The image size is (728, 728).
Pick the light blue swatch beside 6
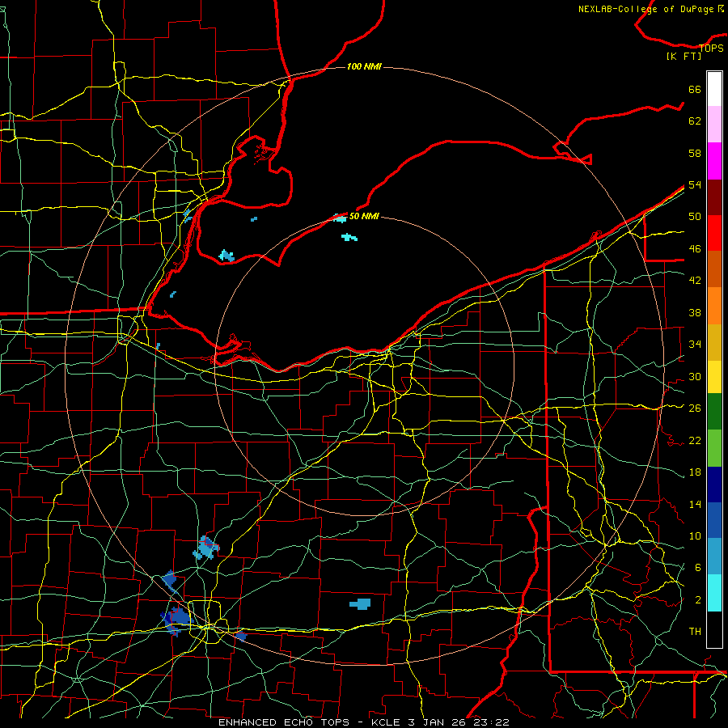click(x=714, y=556)
